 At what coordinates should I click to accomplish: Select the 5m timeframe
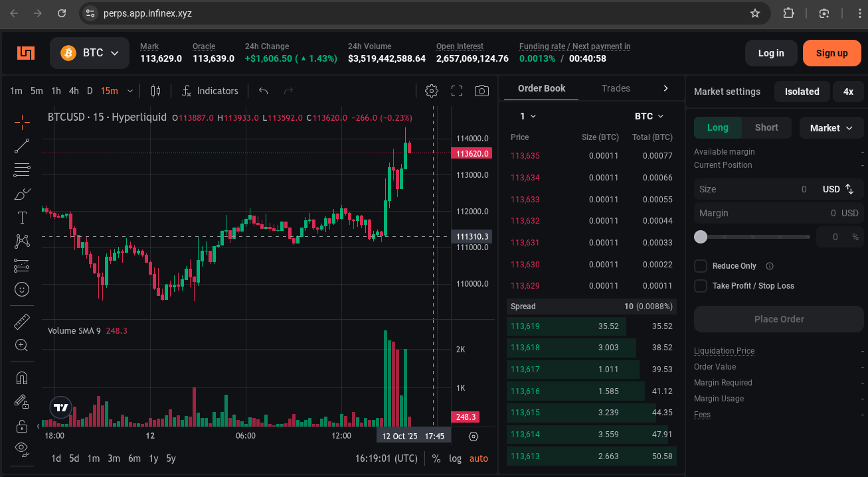tap(37, 91)
